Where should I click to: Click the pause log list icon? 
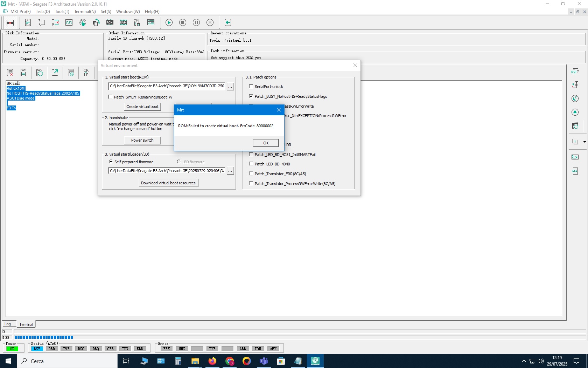[71, 73]
